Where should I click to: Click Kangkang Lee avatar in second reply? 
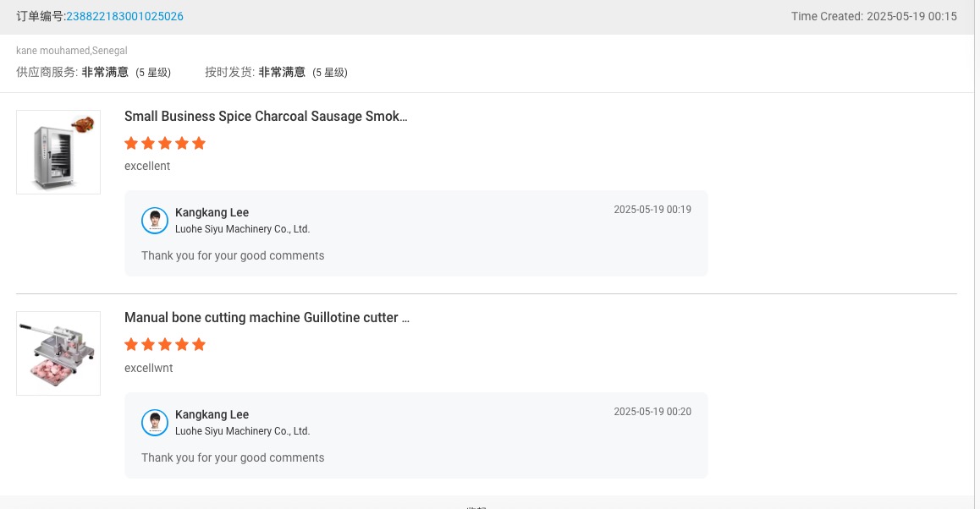pyautogui.click(x=155, y=423)
